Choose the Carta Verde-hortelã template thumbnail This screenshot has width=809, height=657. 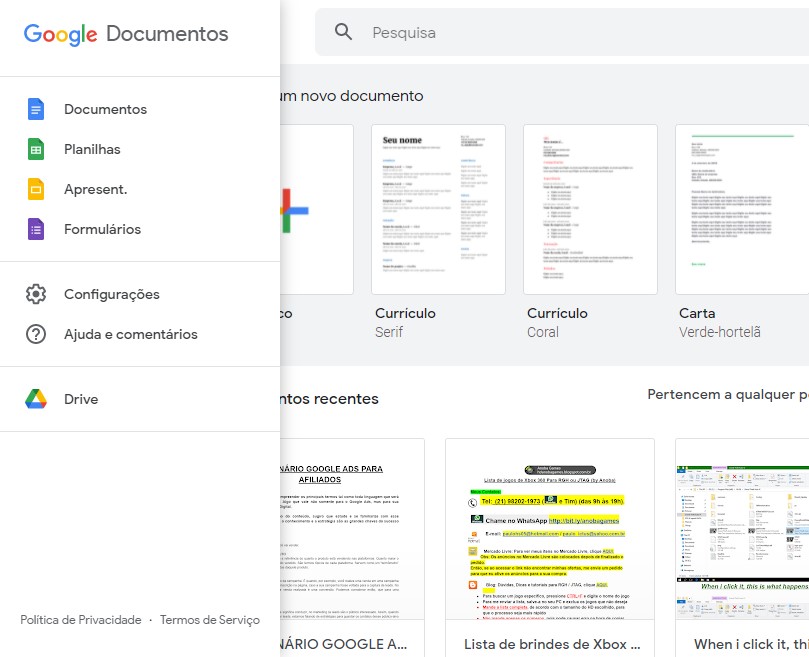[742, 210]
